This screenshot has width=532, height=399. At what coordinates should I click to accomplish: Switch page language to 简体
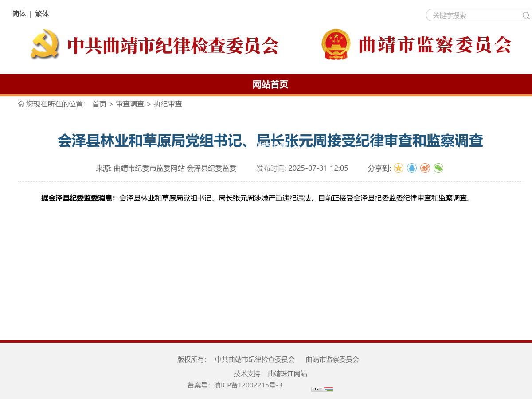(19, 14)
